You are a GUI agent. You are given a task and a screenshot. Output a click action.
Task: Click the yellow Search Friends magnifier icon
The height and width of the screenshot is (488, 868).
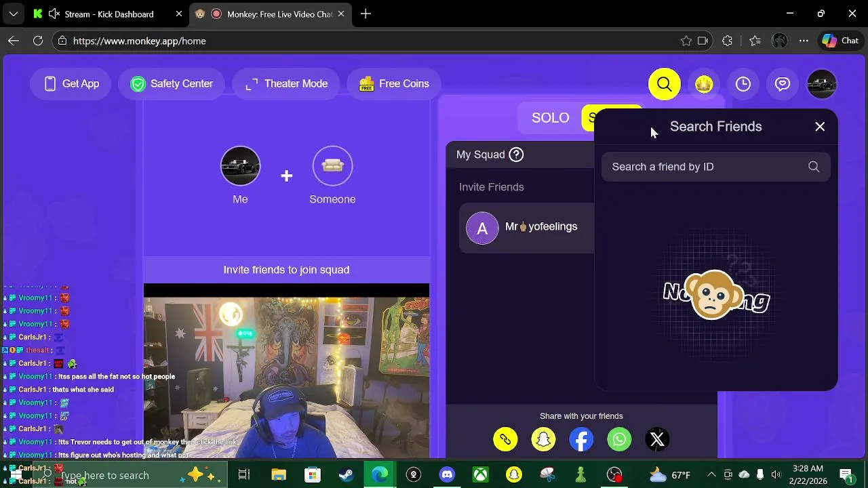point(664,84)
